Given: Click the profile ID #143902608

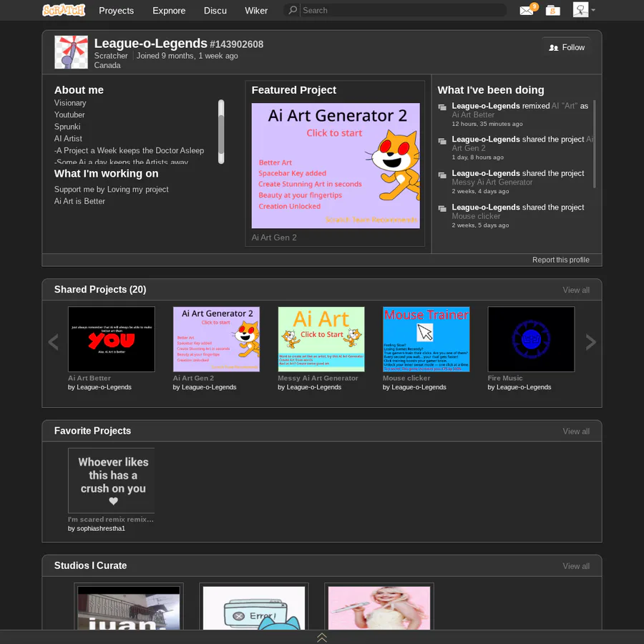Looking at the screenshot, I should pos(237,44).
